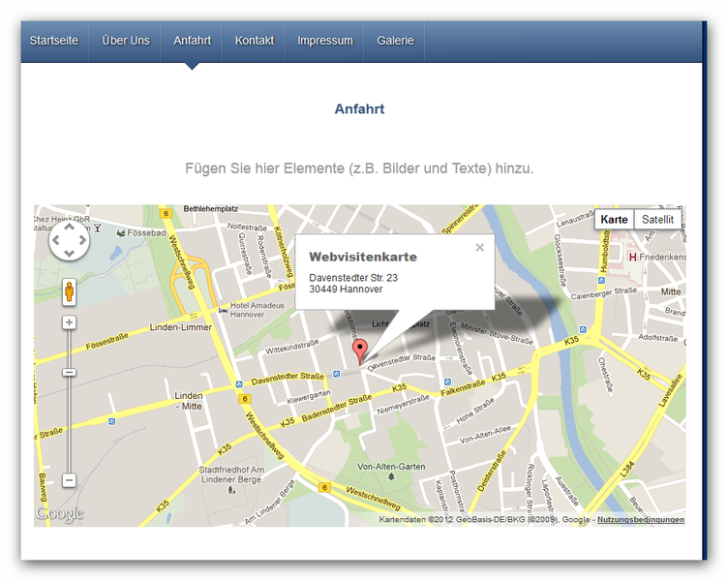Open the Galerie page
Image resolution: width=728 pixels, height=581 pixels.
[x=395, y=41]
